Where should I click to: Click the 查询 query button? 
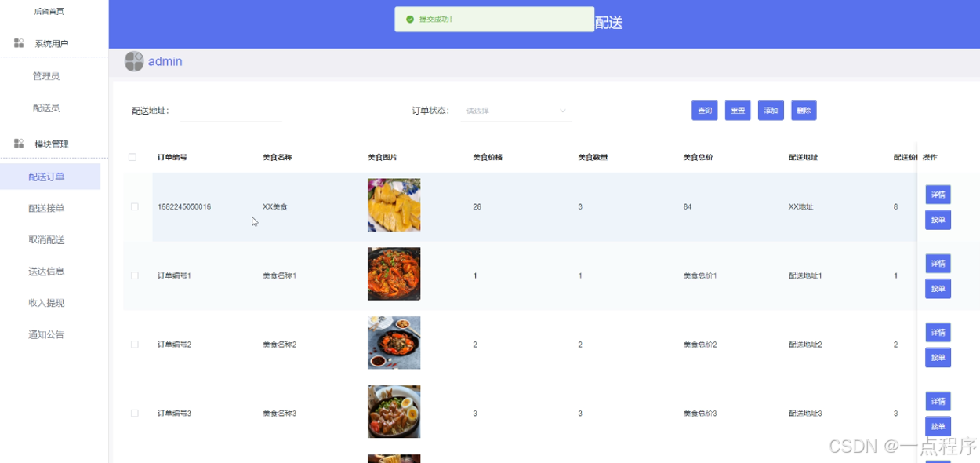(x=703, y=111)
